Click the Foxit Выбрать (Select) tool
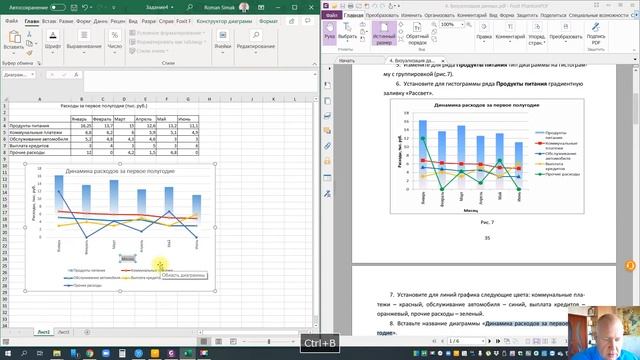The image size is (640, 360). coord(347,31)
